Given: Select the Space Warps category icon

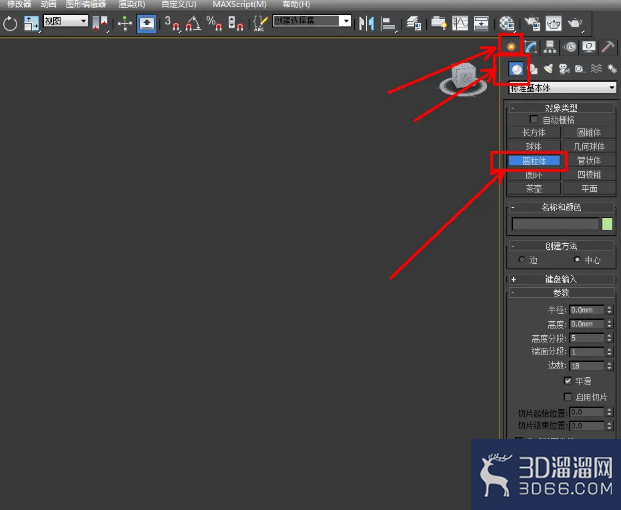Looking at the screenshot, I should point(596,69).
